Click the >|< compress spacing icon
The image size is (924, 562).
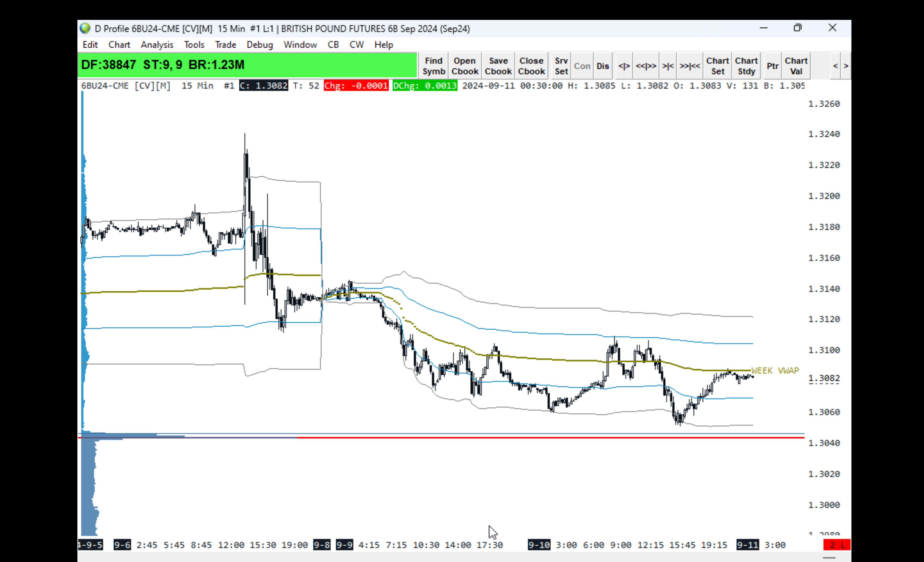(668, 66)
